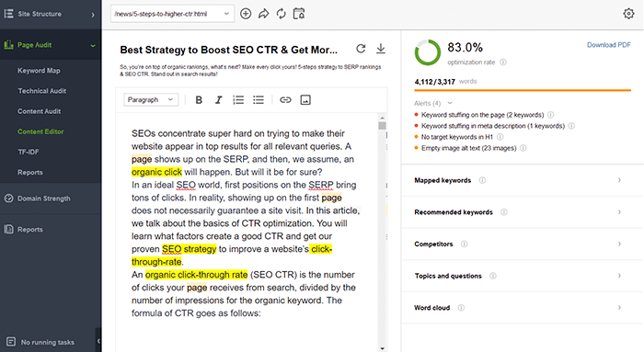Click the Page Audit icon
644x352 pixels.
[8, 45]
